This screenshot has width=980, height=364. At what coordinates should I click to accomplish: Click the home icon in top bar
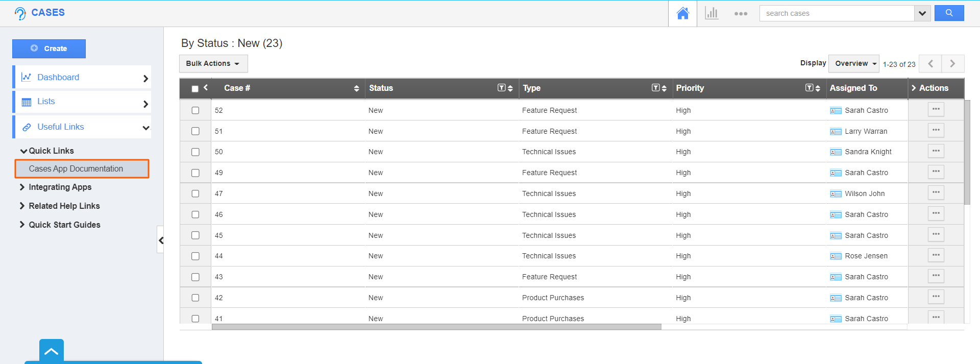(682, 13)
